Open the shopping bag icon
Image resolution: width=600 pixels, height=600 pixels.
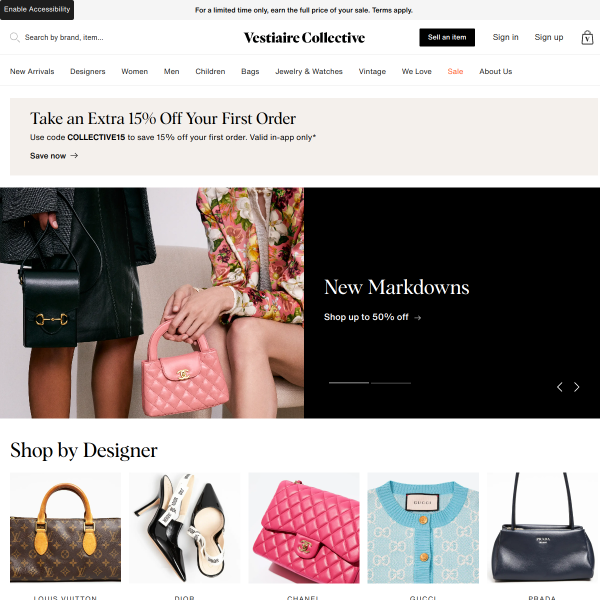point(587,38)
